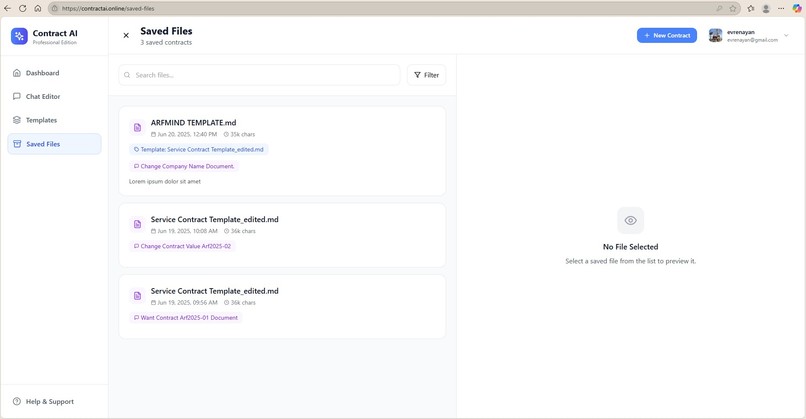Click the browser address bar URL
This screenshot has height=419, width=806.
(107, 9)
